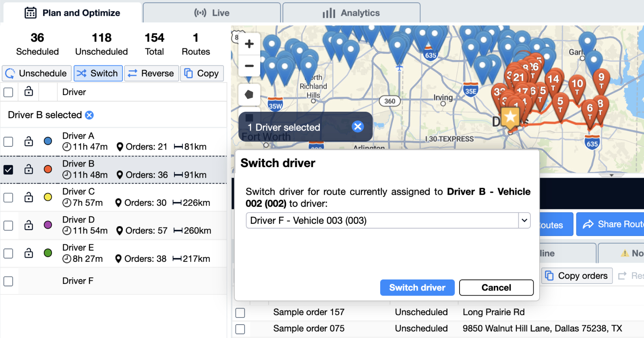Select the Sample order 157 checkbox
The width and height of the screenshot is (644, 338).
click(x=240, y=313)
